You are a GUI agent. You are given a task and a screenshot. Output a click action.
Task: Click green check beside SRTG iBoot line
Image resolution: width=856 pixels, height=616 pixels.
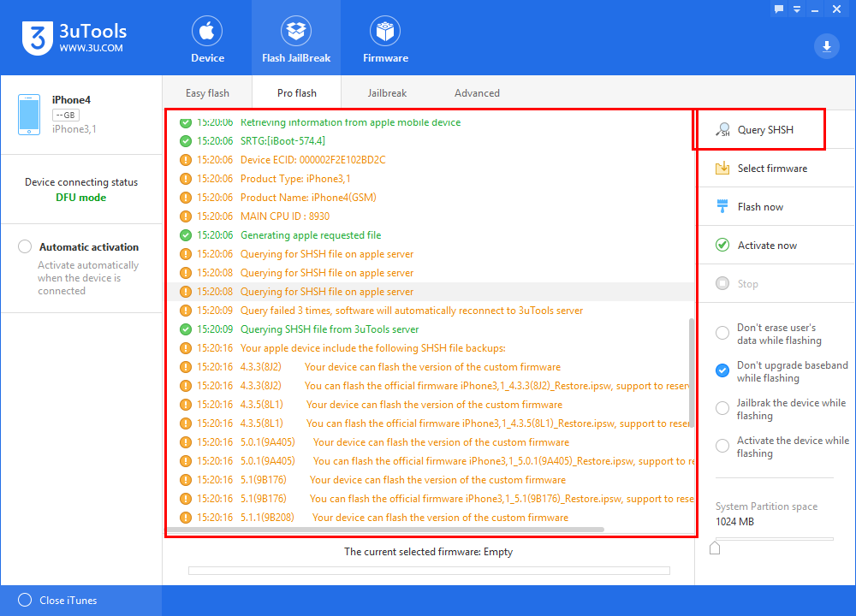pyautogui.click(x=186, y=141)
